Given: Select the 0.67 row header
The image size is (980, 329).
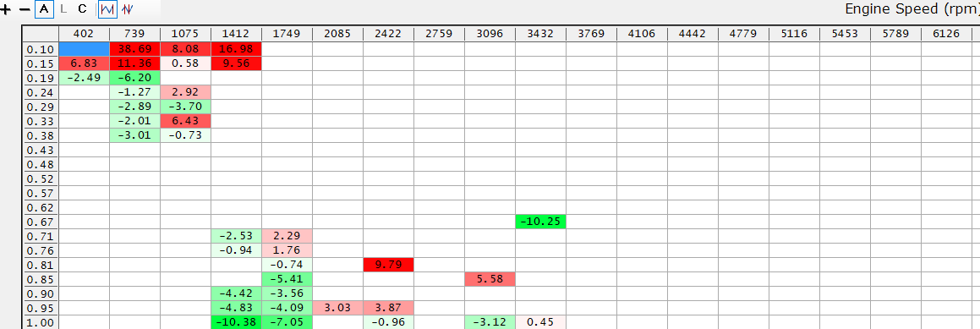Looking at the screenshot, I should (x=41, y=222).
